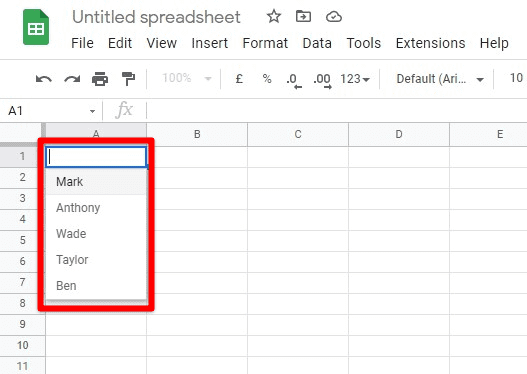Open the Format menu
The height and width of the screenshot is (374, 527).
point(265,43)
